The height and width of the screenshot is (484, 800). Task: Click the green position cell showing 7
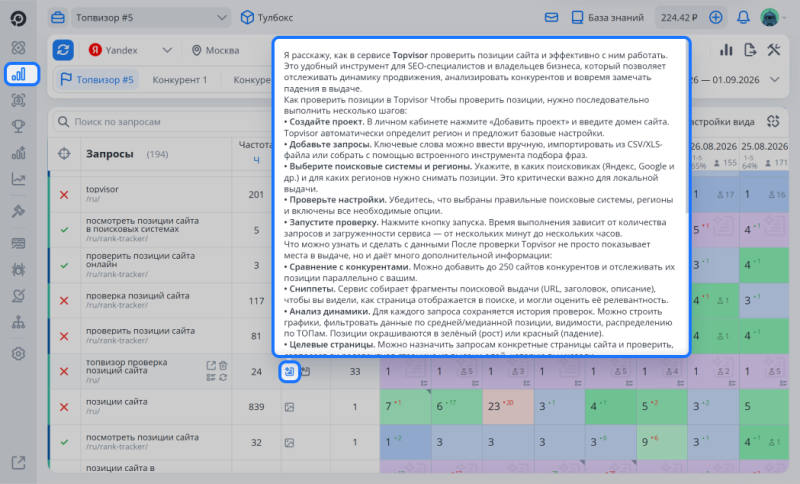point(406,406)
